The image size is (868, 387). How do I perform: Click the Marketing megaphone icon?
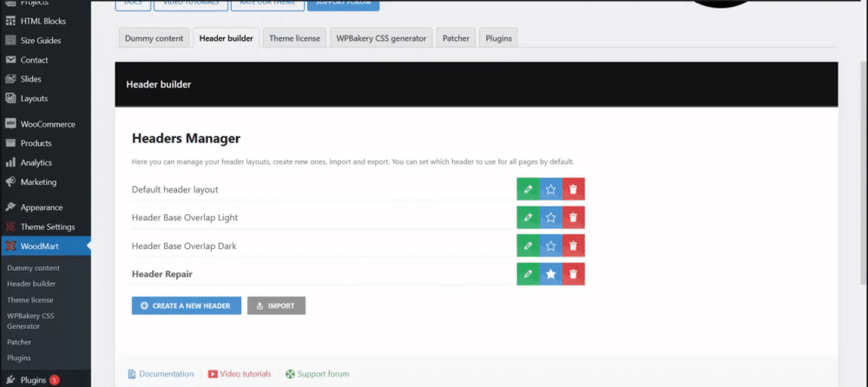tap(10, 181)
